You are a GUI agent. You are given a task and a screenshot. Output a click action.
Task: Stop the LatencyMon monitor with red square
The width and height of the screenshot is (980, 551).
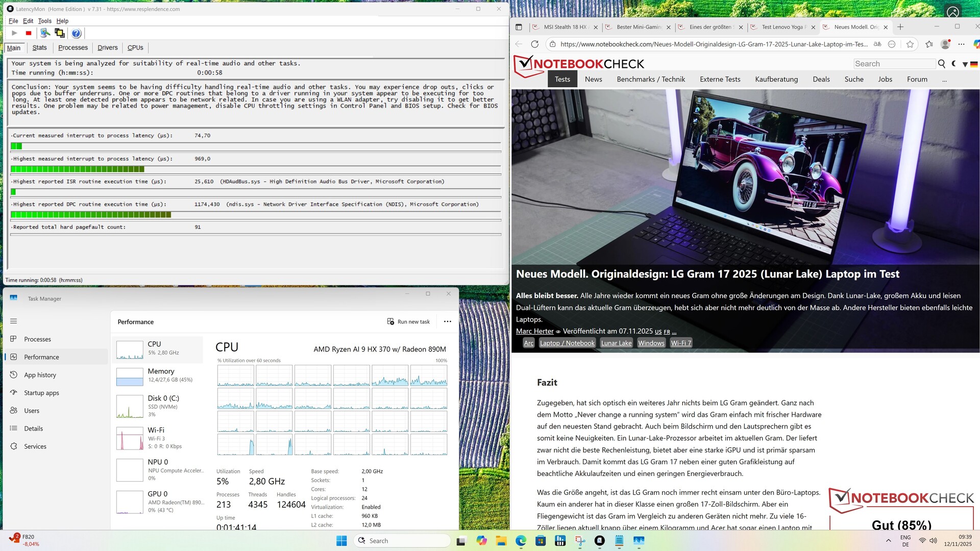click(29, 33)
